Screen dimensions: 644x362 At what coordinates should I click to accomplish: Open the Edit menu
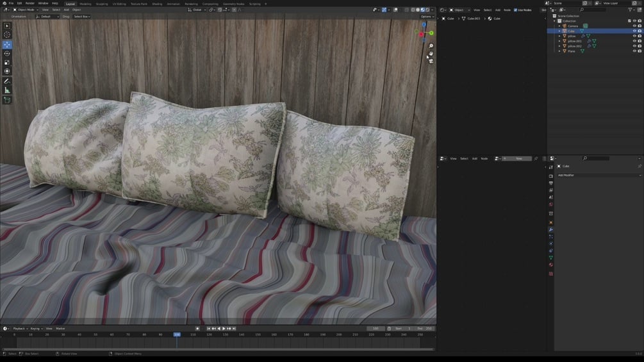coord(19,3)
